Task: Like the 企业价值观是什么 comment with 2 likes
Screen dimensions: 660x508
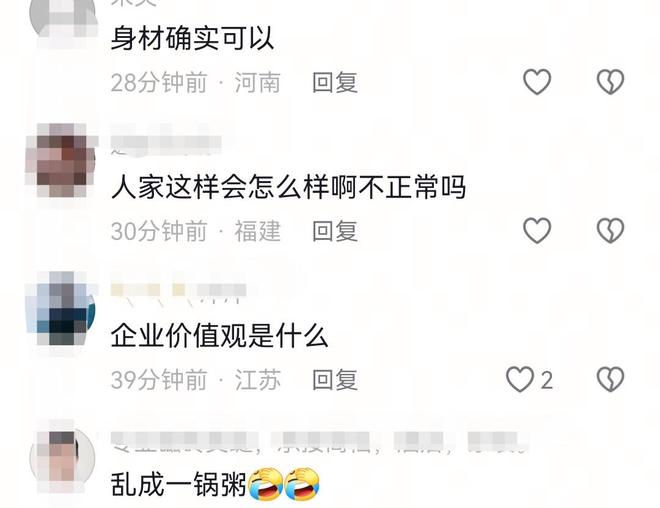Action: coord(520,379)
